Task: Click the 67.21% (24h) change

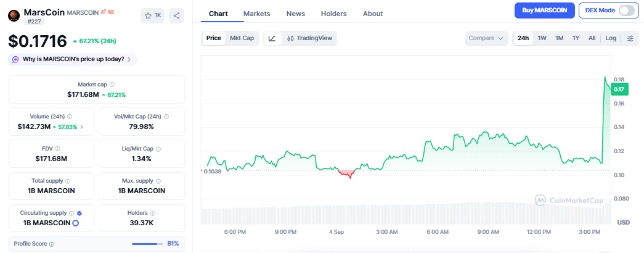Action: (94, 41)
